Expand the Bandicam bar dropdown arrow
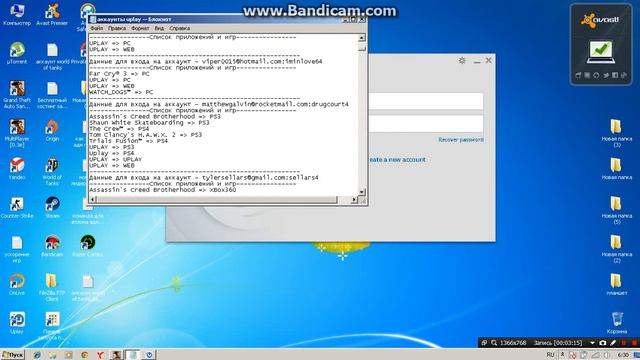This screenshot has width=640, height=360. [x=592, y=343]
